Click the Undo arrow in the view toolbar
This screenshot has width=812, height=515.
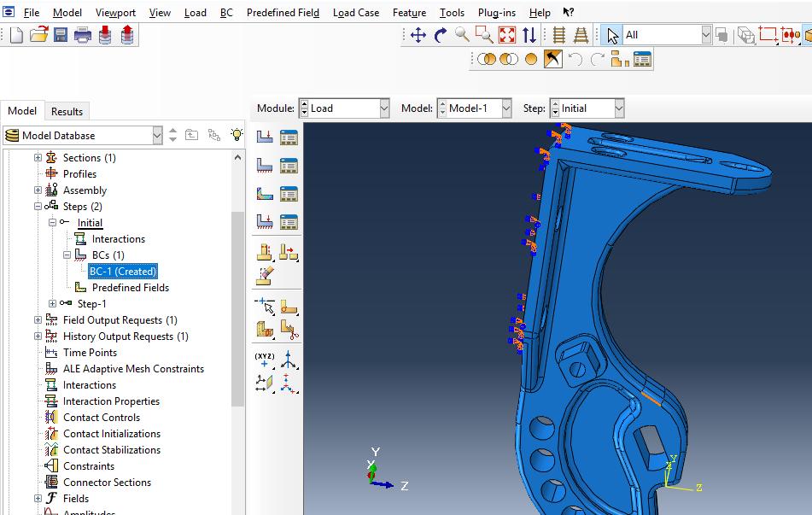575,60
